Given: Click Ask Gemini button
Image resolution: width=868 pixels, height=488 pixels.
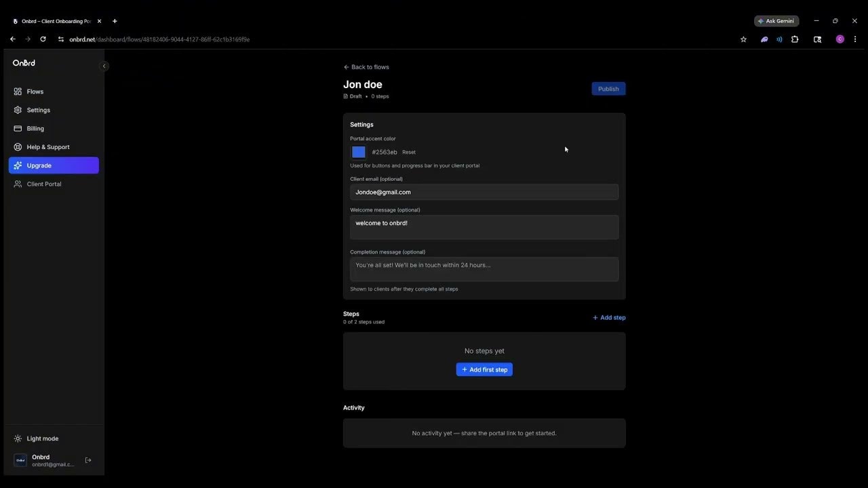Looking at the screenshot, I should [776, 21].
